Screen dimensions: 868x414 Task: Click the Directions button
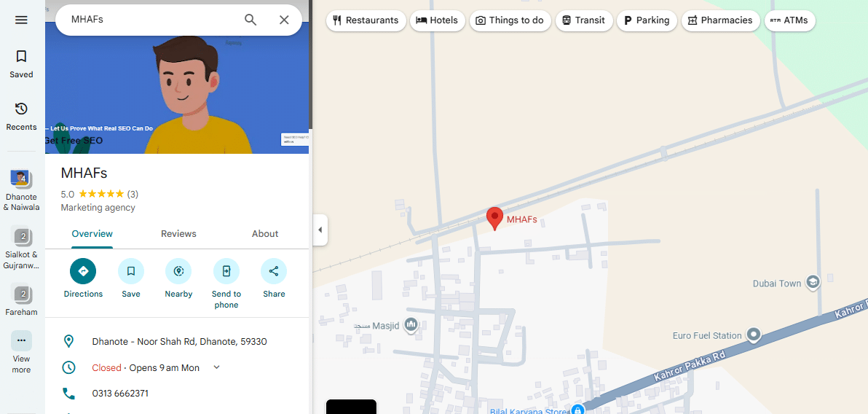coord(83,278)
